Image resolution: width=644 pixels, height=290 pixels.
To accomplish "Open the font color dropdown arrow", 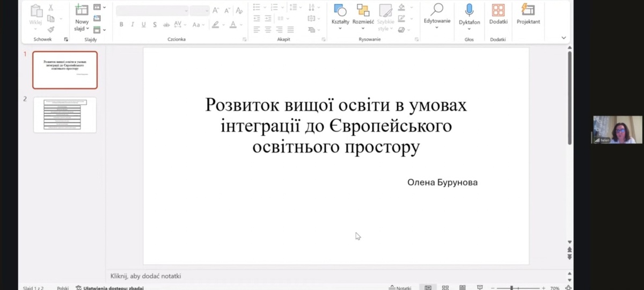I will pos(241,25).
